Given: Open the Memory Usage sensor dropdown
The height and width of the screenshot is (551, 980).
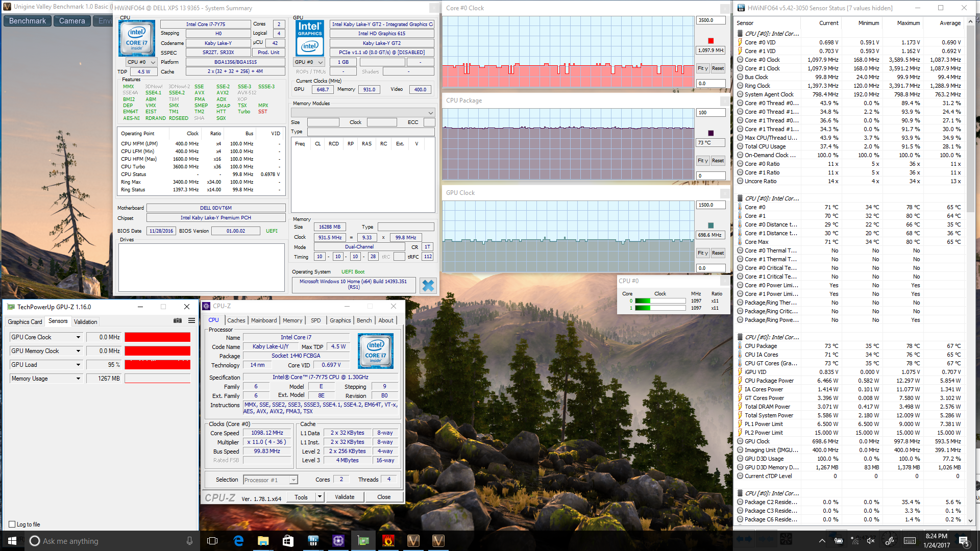Looking at the screenshot, I should [x=78, y=379].
